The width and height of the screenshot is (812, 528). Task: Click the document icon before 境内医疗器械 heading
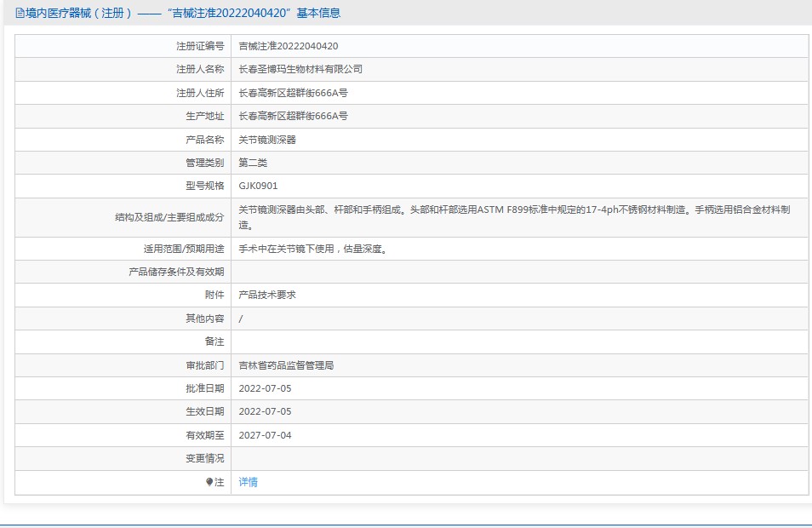pos(20,13)
